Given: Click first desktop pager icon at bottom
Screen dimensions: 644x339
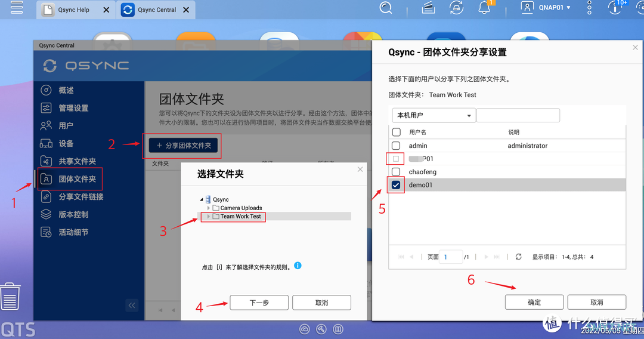Looking at the screenshot, I should coord(304,329).
